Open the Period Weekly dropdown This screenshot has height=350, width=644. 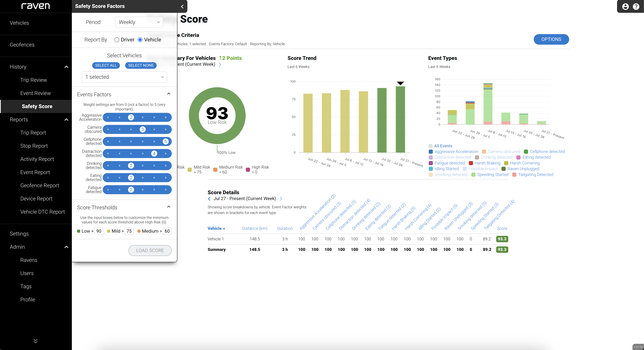139,22
